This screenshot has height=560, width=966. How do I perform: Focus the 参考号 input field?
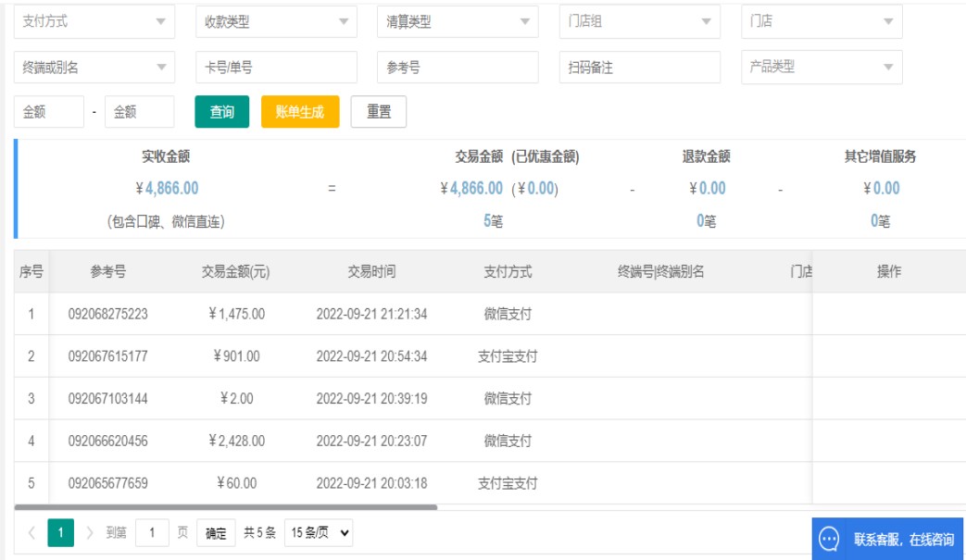tap(458, 67)
